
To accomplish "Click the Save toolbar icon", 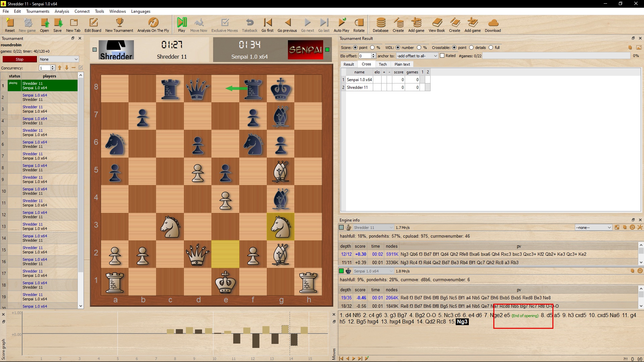I will pos(58,25).
